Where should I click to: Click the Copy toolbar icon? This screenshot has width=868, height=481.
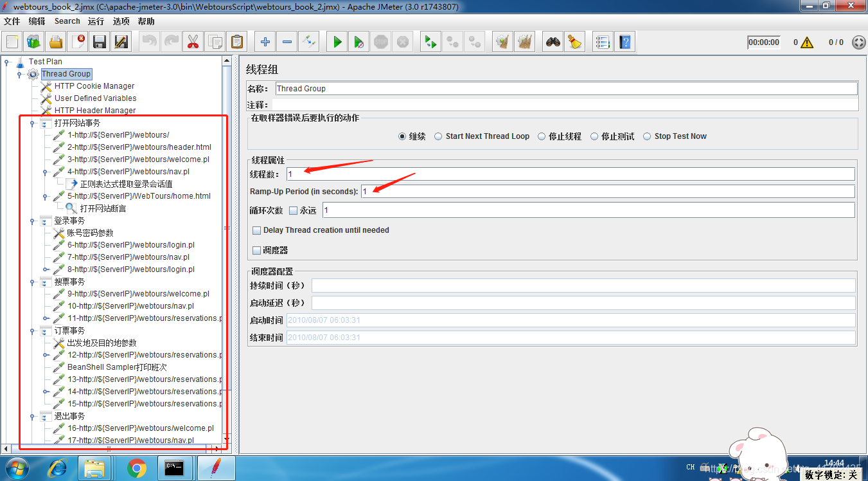[215, 42]
